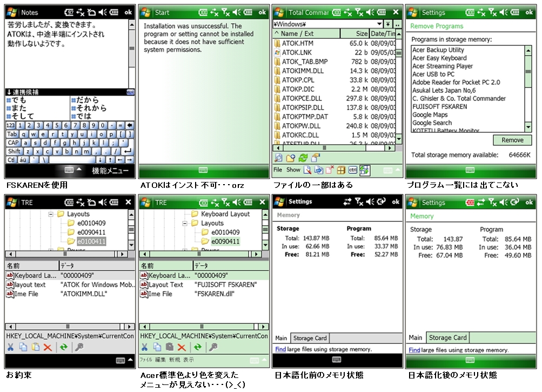The width and height of the screenshot is (542, 392).
Task: Toggle the Ctl key on the Notes keyboard
Action: pos(11,160)
